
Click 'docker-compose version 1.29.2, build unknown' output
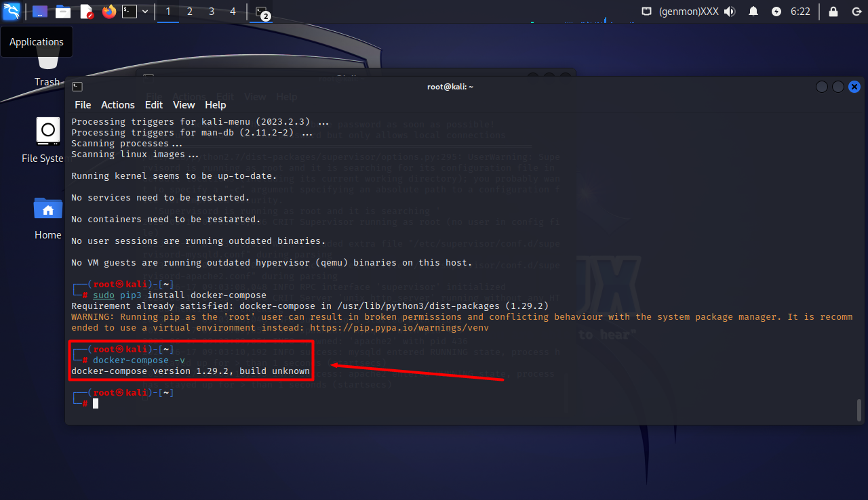pos(191,371)
